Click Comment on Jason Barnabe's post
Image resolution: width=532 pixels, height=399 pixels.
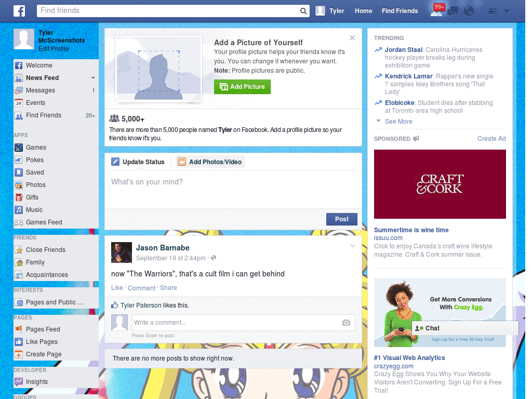[x=141, y=288]
